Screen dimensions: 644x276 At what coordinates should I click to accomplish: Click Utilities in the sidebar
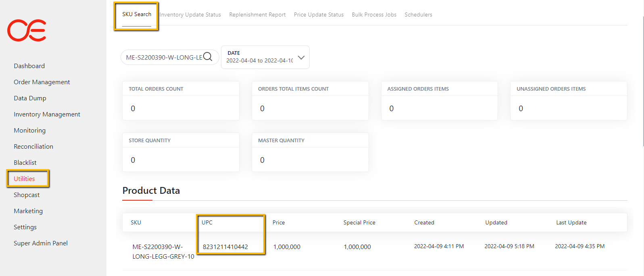(24, 178)
